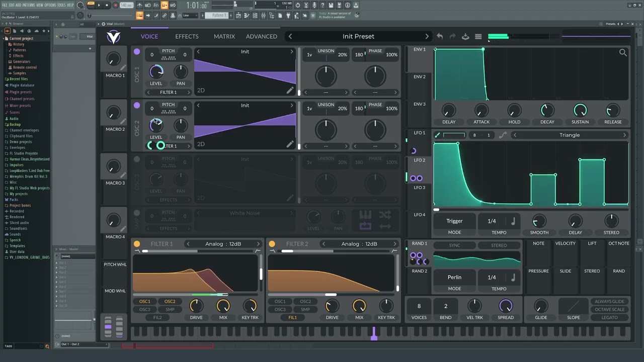Select previous OSC 2 wavetable arrow
The height and width of the screenshot is (362, 644).
click(198, 105)
